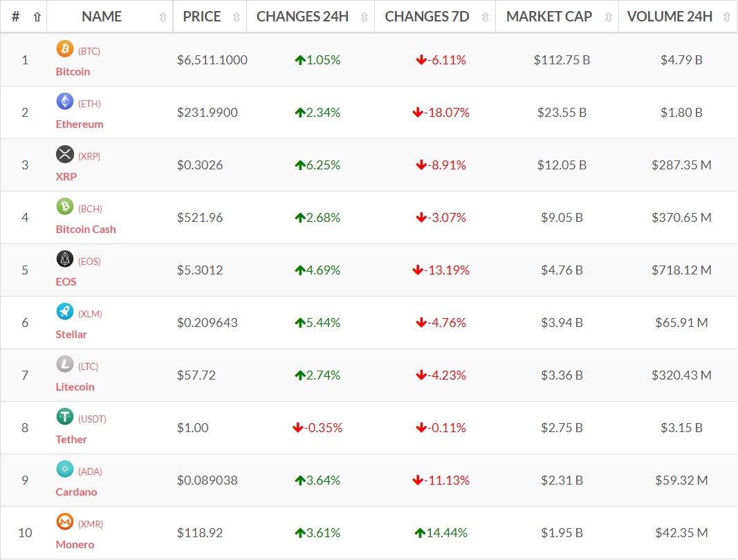738x560 pixels.
Task: Click the (USDT) ticker symbol
Action: (x=92, y=419)
